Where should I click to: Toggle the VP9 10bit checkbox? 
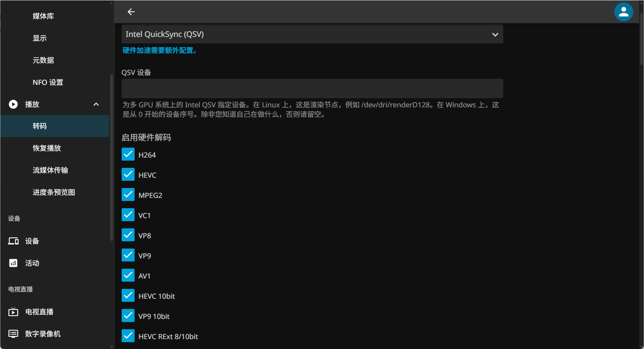coord(128,316)
